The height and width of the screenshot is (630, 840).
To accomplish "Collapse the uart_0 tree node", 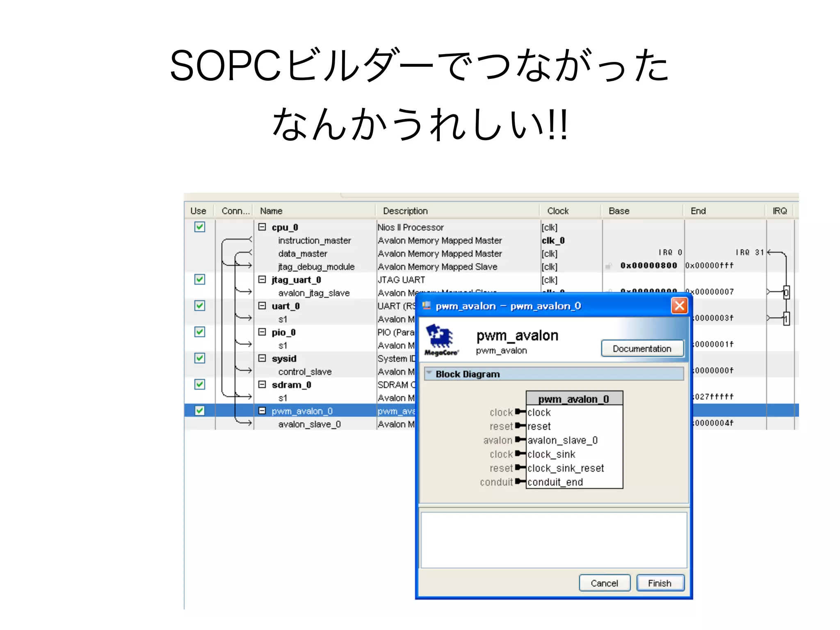I will point(262,306).
